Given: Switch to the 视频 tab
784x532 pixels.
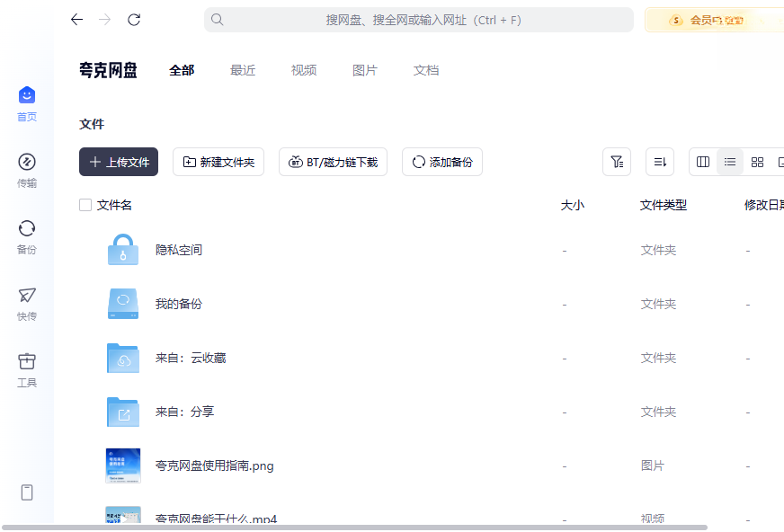Looking at the screenshot, I should click(304, 70).
